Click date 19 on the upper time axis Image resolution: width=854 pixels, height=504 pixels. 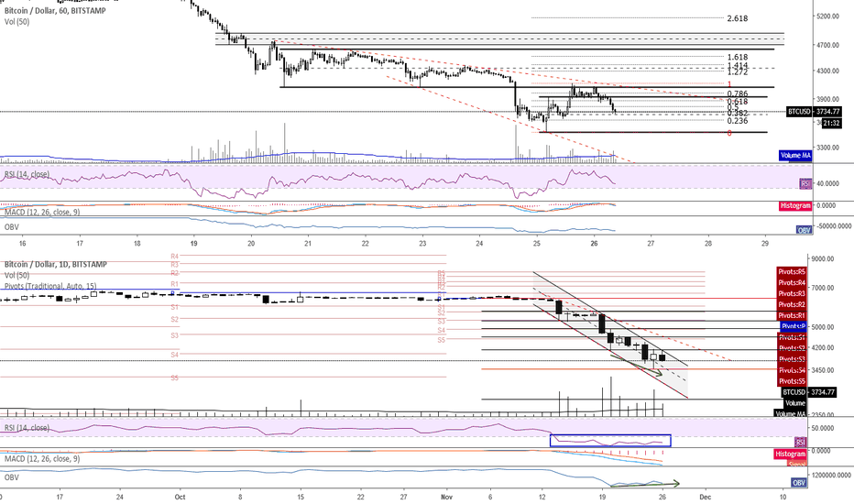point(194,244)
